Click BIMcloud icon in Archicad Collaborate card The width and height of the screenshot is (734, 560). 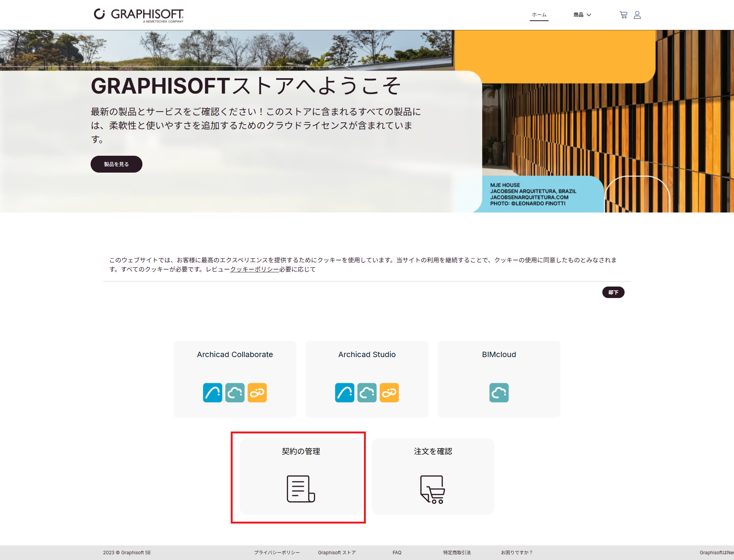click(x=235, y=393)
